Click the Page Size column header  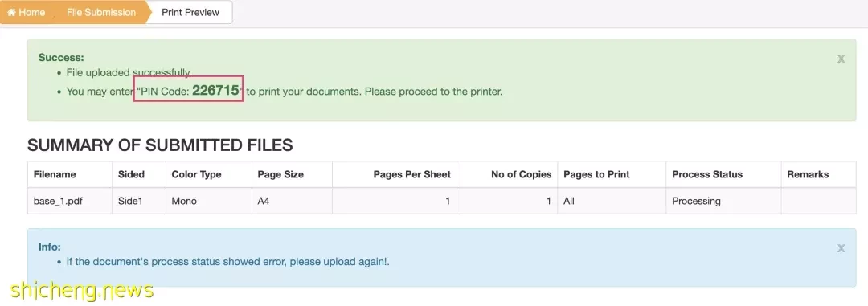pyautogui.click(x=280, y=174)
